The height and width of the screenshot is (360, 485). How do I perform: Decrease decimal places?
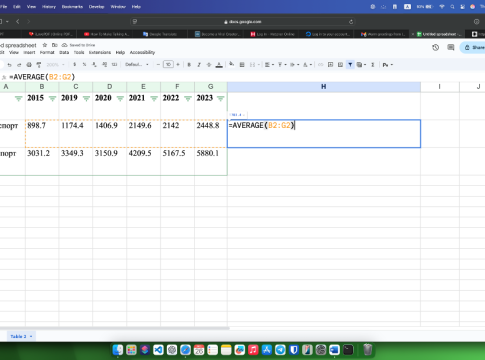coord(94,65)
